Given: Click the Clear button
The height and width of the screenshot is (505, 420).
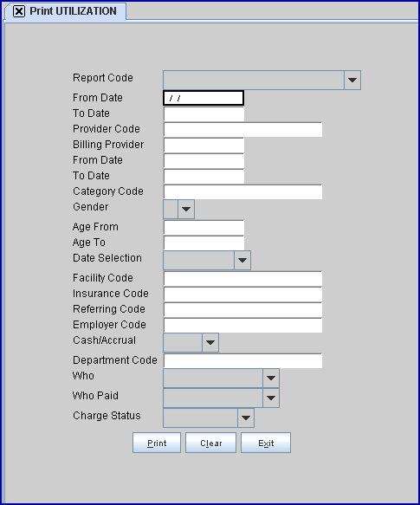Looking at the screenshot, I should click(211, 443).
